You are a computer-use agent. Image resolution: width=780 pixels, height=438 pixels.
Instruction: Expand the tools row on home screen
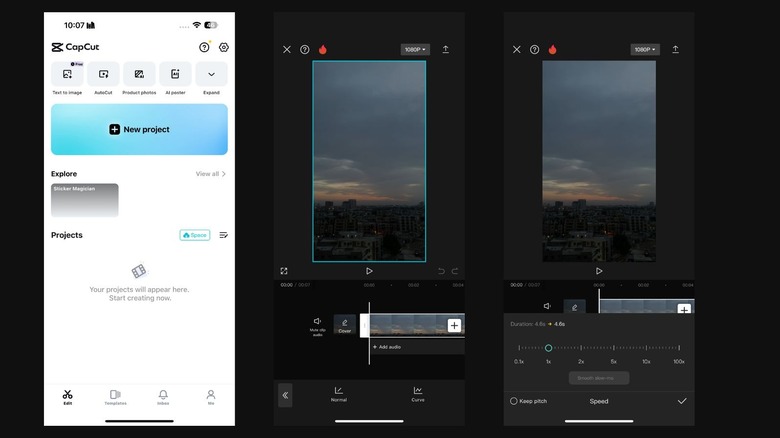click(211, 75)
